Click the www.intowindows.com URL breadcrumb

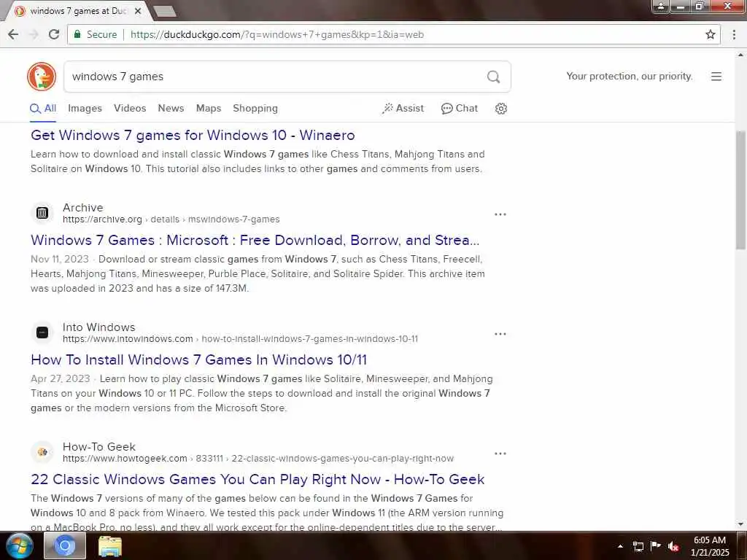point(240,339)
